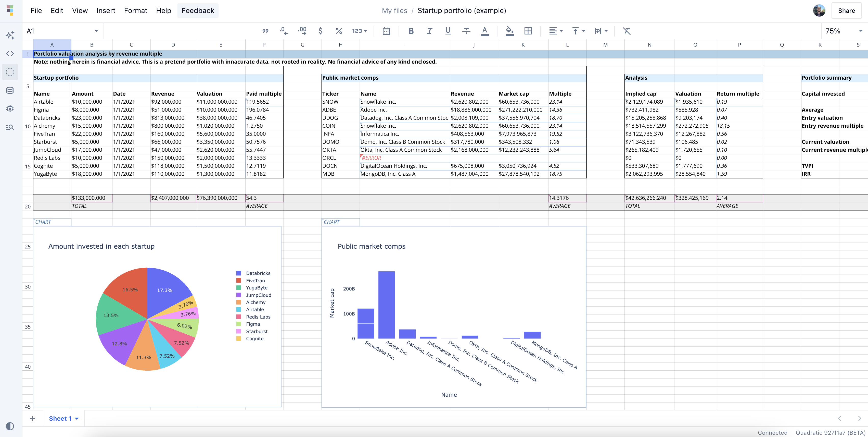Open the AI assistant sparkle icon
Screen dimensions: 868x437
point(10,35)
